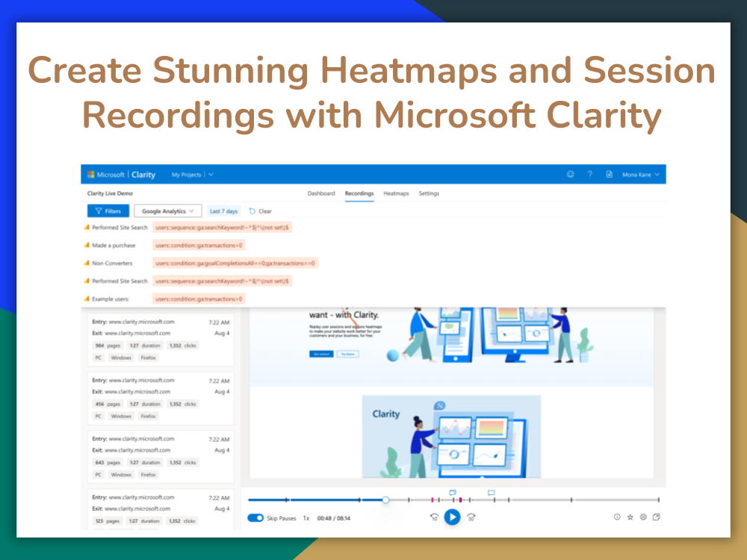Click the play button on the recording player

(452, 517)
